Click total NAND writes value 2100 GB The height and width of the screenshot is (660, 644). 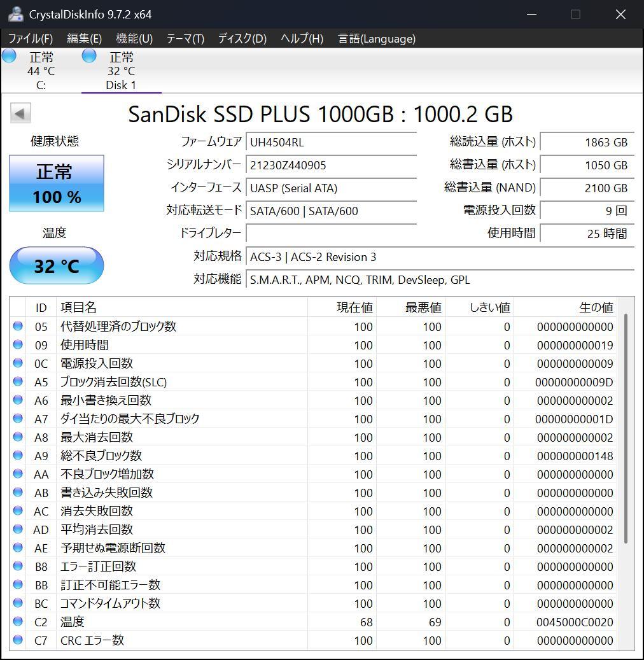click(587, 188)
